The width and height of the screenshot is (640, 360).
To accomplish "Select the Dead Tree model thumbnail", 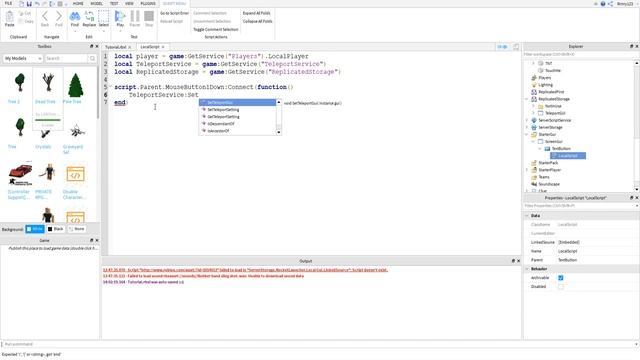I will click(48, 82).
